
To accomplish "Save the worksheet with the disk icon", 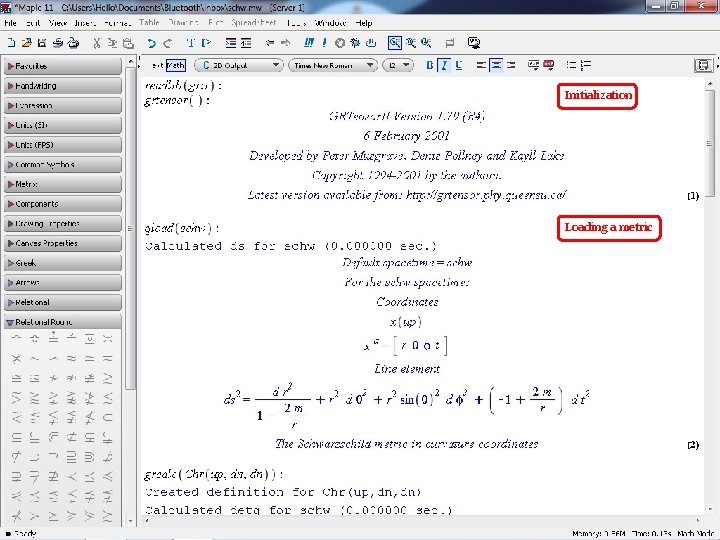I will pos(42,43).
